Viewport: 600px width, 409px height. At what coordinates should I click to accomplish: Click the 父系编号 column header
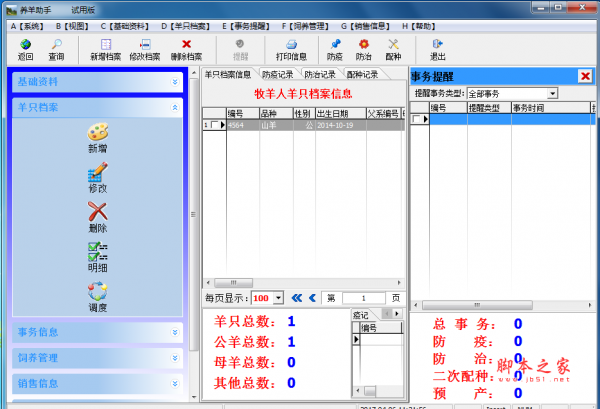[x=383, y=113]
